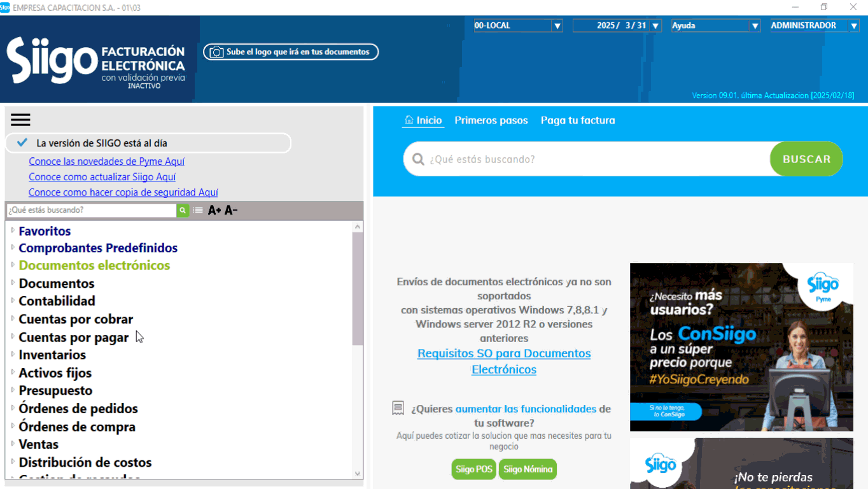
Task: Select Cuentas por pagar menu item
Action: coord(74,337)
